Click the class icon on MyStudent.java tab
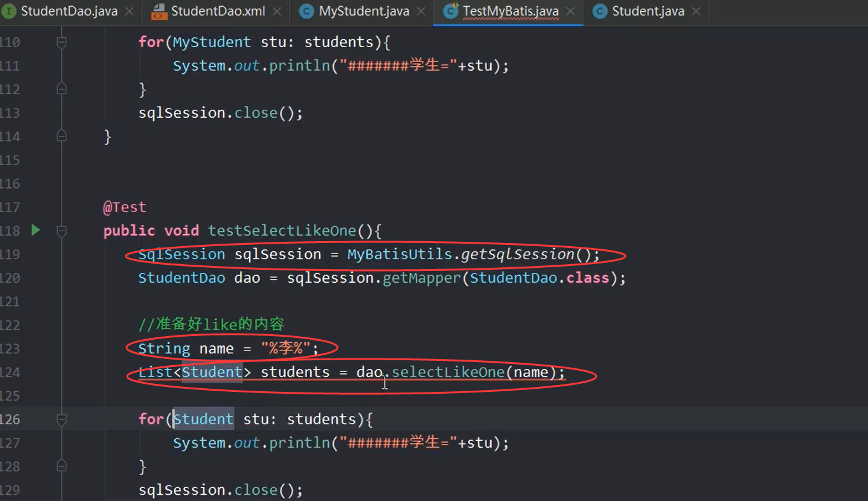 coord(305,11)
